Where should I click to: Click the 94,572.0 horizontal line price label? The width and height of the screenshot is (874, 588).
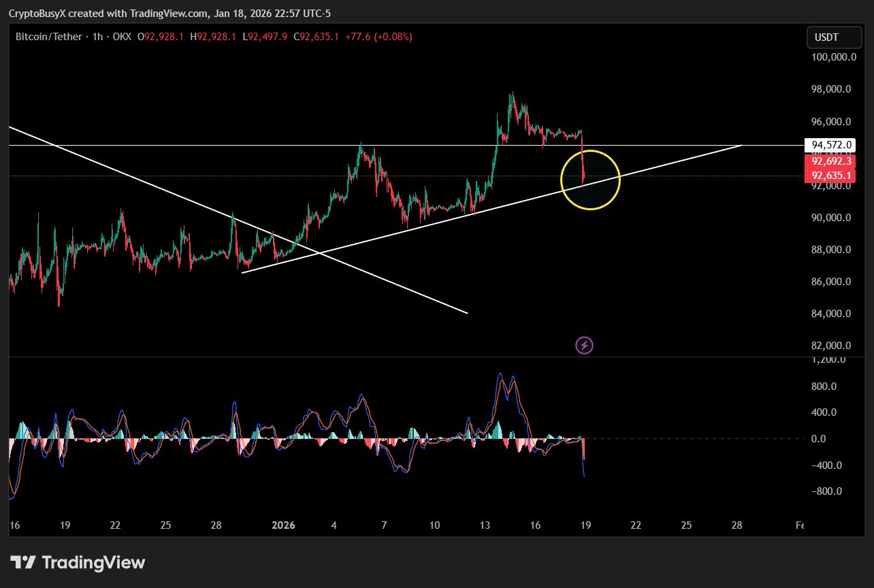click(x=828, y=145)
